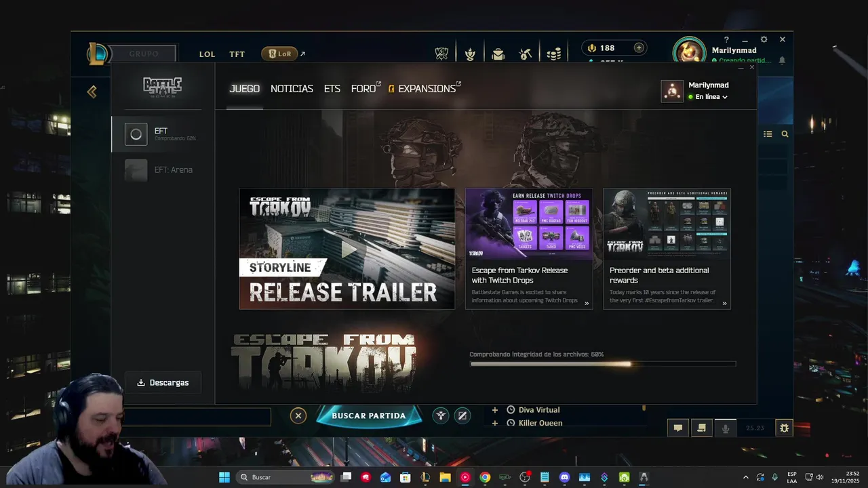Mute the League voice microphone button
Screen dimensions: 868x488
726,428
